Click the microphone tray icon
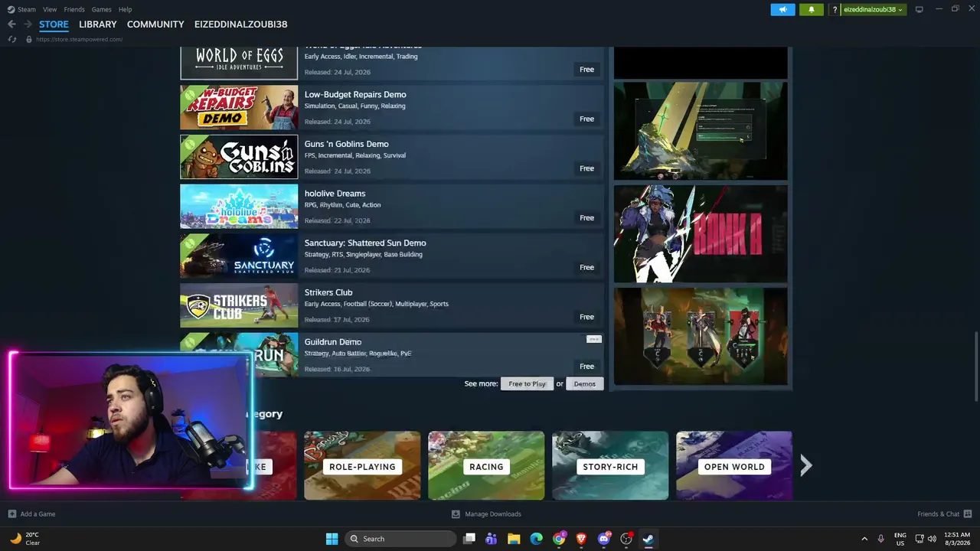Viewport: 980px width, 551px height. 881,539
